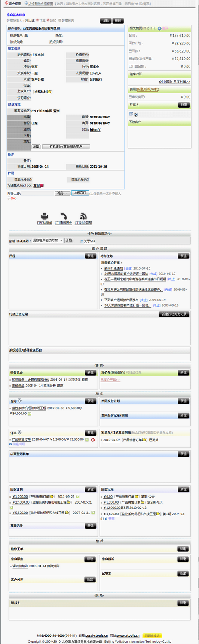Open the 启动SFA序列 dropdown

tap(48, 240)
